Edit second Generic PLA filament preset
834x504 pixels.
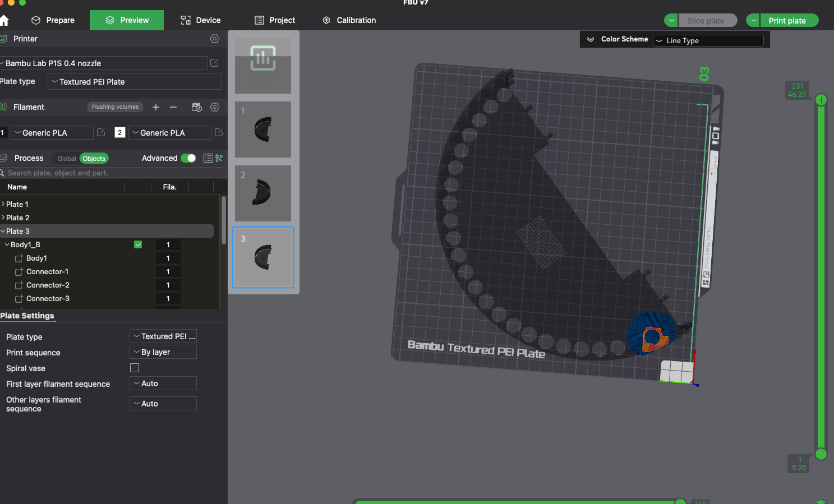pyautogui.click(x=219, y=132)
